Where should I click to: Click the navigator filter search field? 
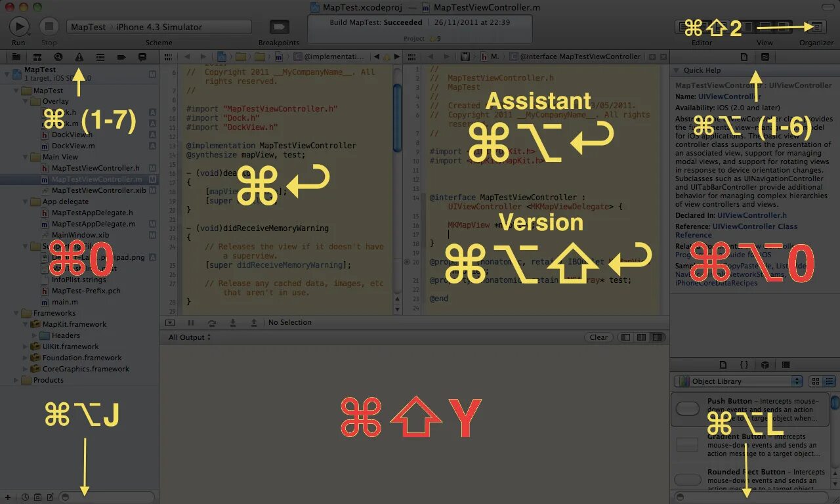(x=107, y=497)
